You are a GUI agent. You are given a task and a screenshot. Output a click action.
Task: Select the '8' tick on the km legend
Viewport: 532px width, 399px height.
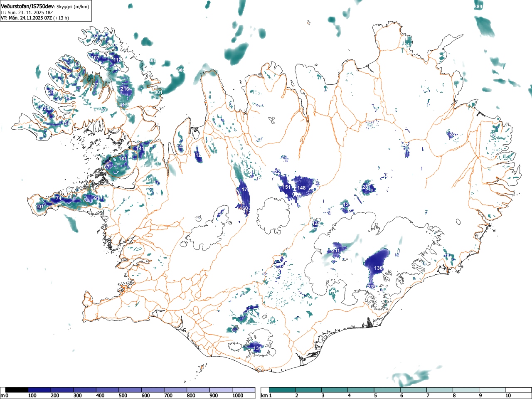454,396
